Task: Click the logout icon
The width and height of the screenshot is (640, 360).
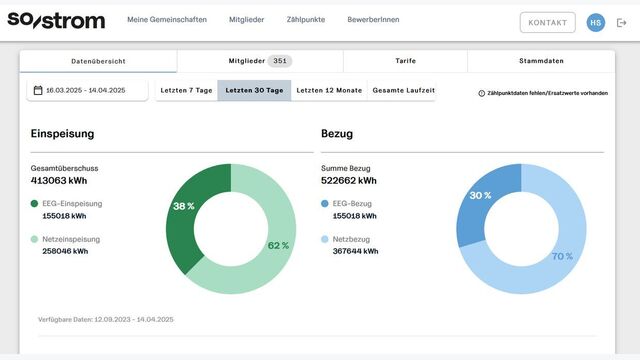Action: (x=621, y=22)
